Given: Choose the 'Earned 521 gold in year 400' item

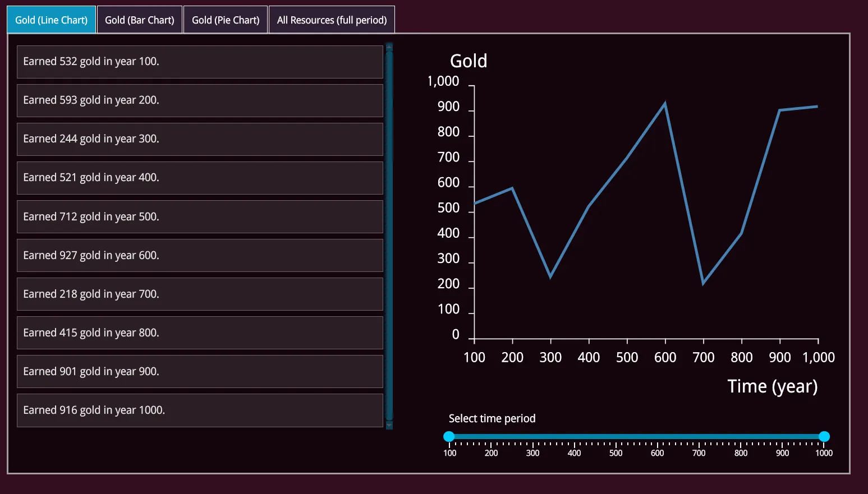Looking at the screenshot, I should pos(200,178).
